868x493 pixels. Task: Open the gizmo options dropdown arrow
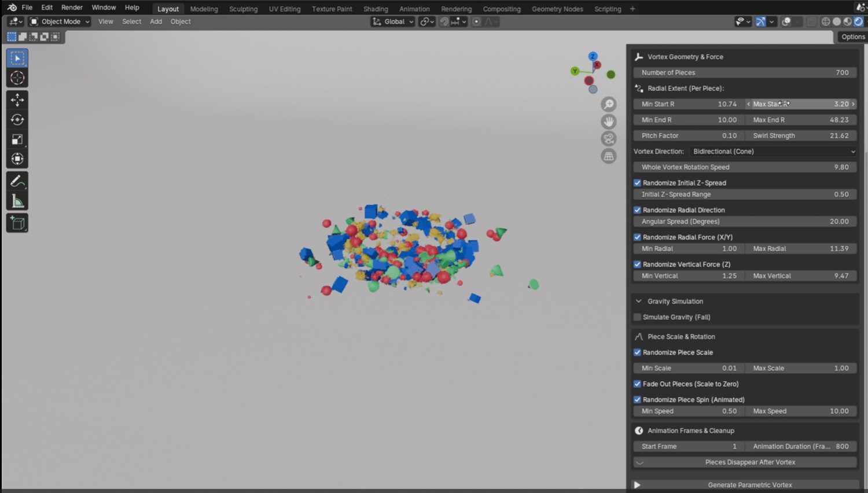click(x=771, y=21)
